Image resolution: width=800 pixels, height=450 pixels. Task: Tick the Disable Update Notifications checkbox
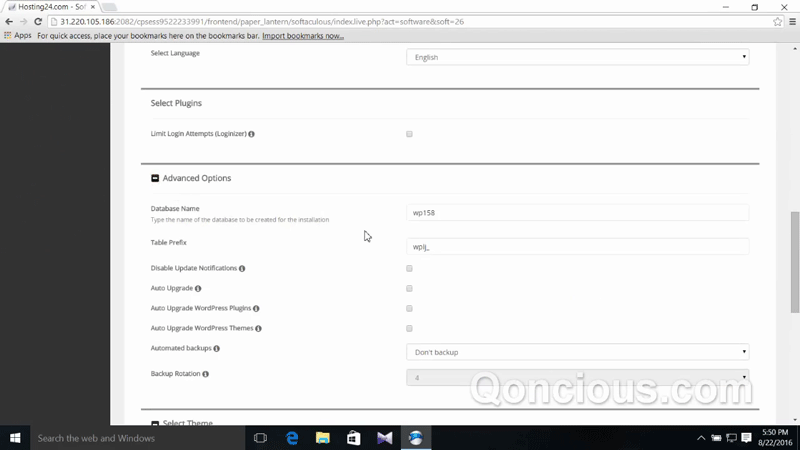pyautogui.click(x=409, y=269)
